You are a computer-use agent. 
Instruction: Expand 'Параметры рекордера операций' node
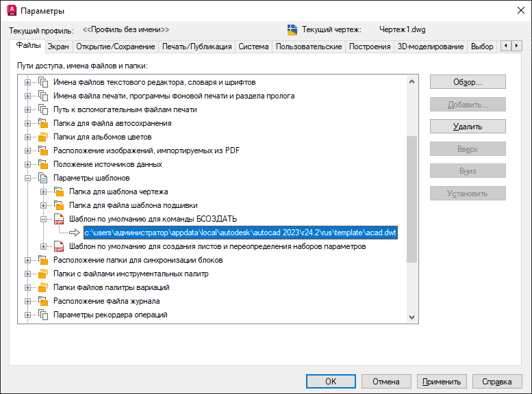tap(28, 315)
